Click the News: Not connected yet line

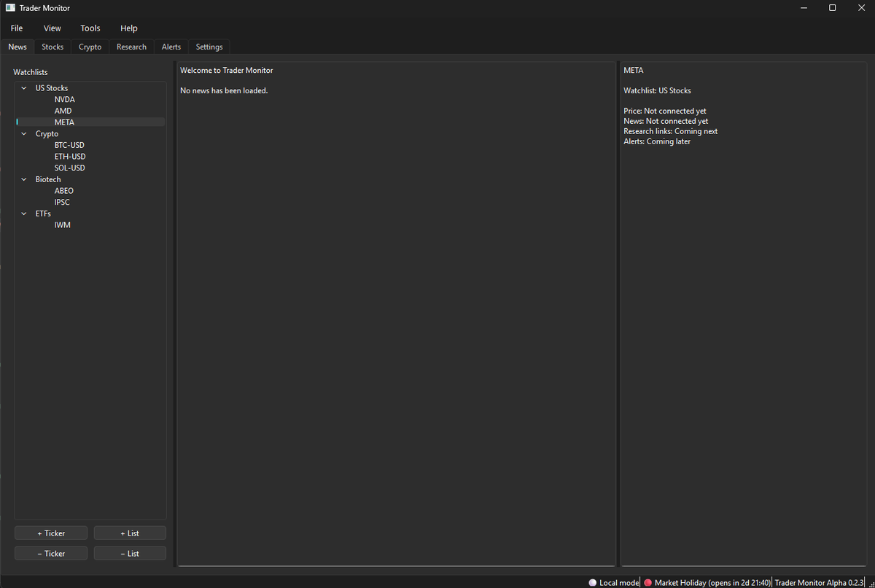click(666, 122)
